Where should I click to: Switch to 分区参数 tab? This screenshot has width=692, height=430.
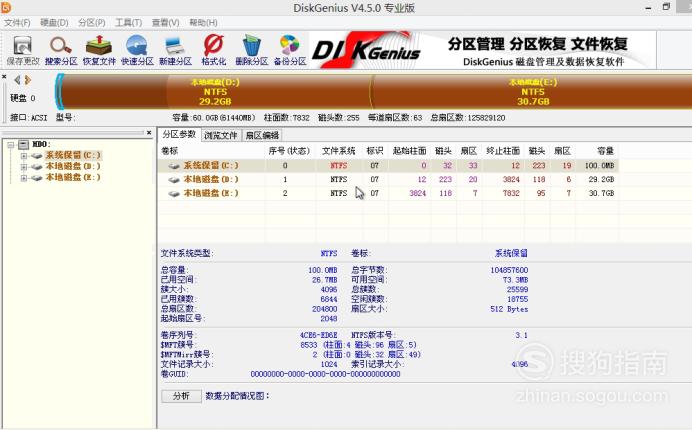click(179, 134)
